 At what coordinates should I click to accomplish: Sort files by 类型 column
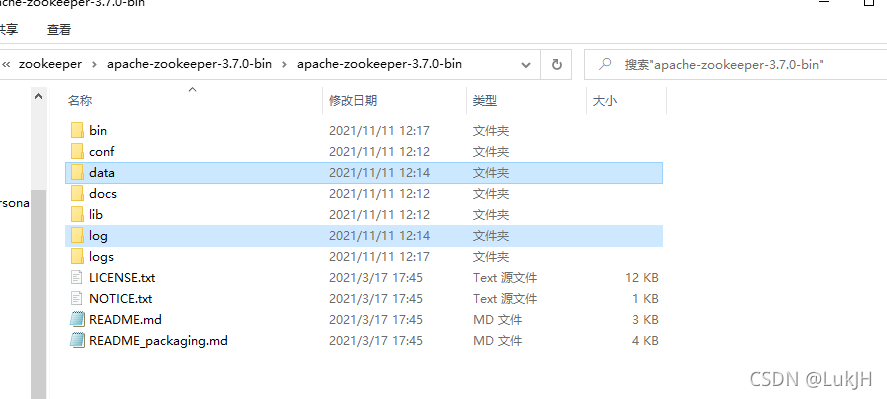pyautogui.click(x=485, y=101)
